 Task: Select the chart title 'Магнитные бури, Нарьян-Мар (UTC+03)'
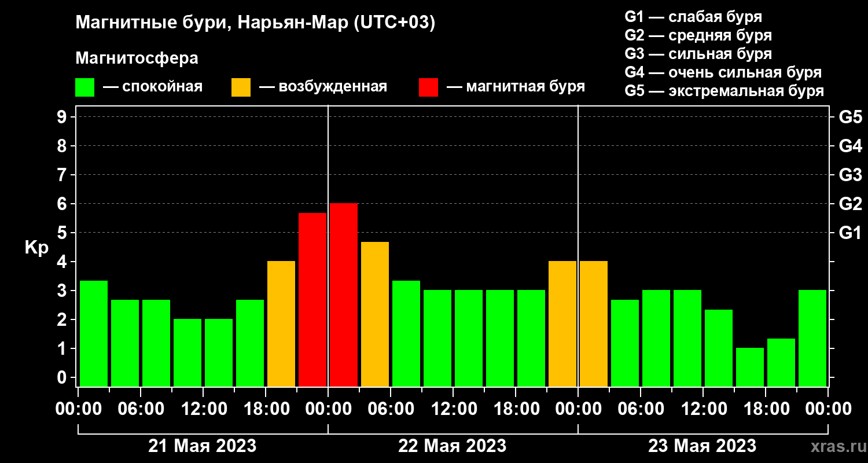point(255,24)
